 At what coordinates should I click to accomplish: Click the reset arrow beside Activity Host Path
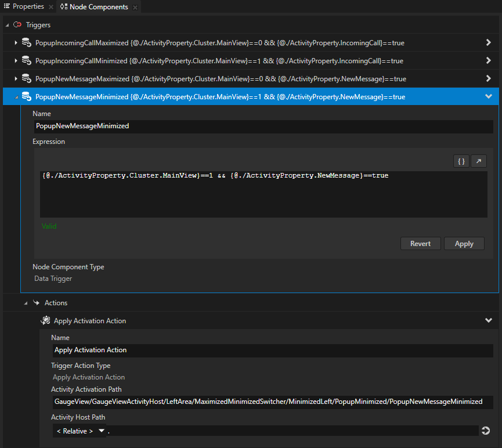[x=486, y=431]
